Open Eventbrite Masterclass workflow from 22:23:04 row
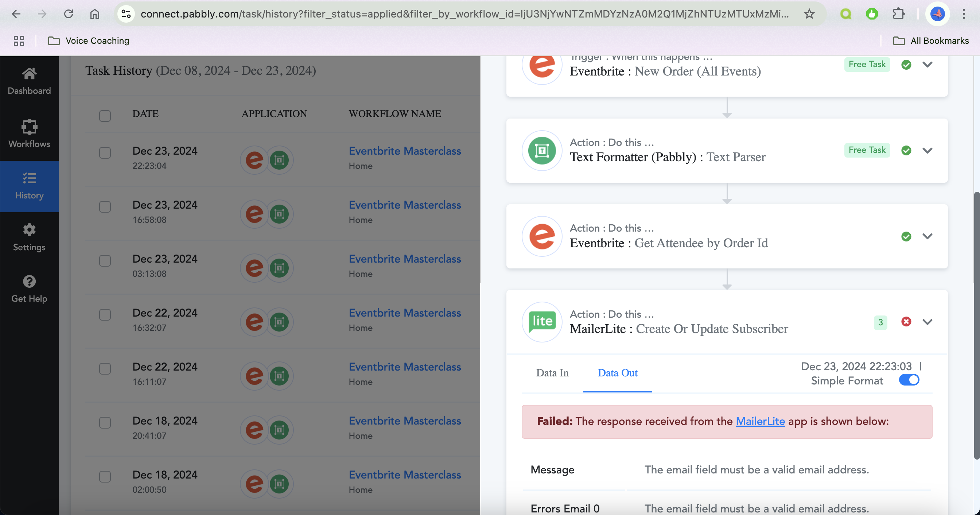 click(405, 151)
